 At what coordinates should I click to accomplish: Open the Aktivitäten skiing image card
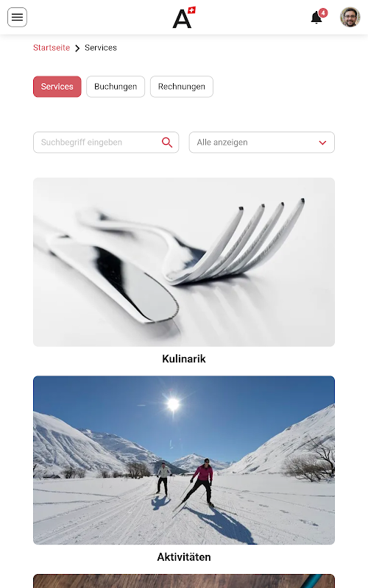(184, 460)
